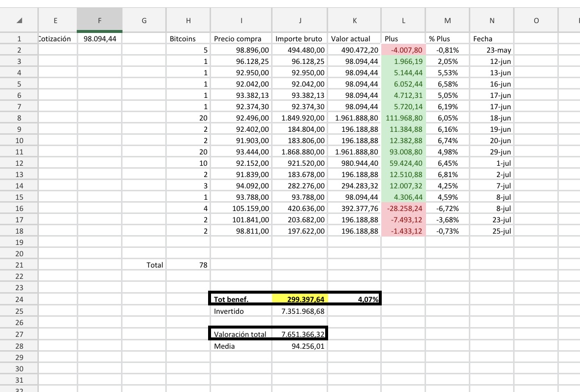The image size is (580, 392).
Task: Click the precio compra 98.896,00 cell
Action: (241, 50)
